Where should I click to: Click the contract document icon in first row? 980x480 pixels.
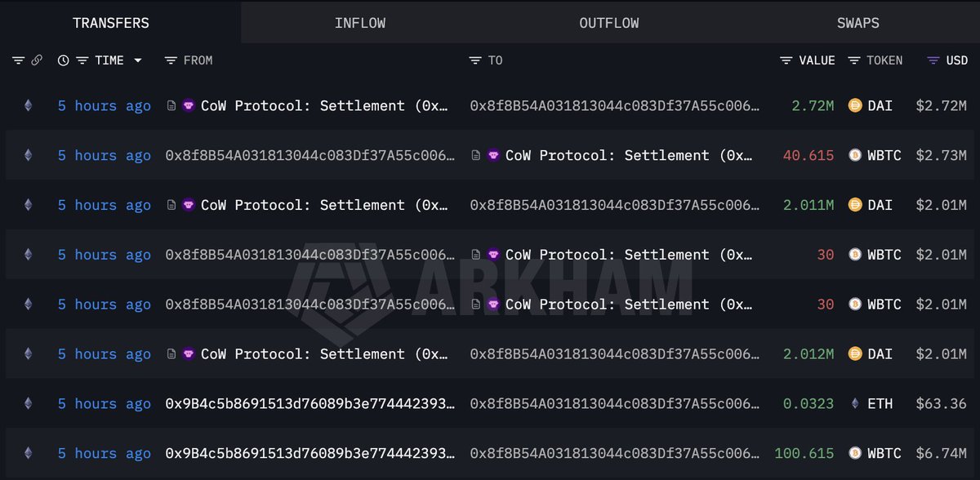tap(171, 105)
